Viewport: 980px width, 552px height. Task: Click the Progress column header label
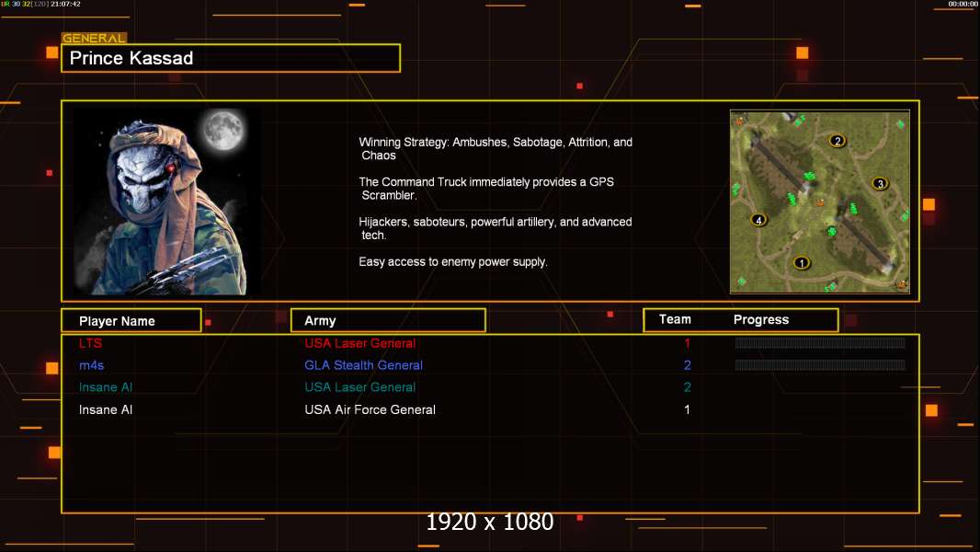click(760, 319)
